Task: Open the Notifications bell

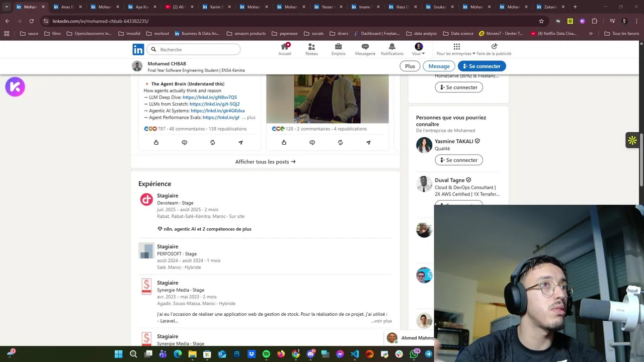Action: [x=392, y=49]
